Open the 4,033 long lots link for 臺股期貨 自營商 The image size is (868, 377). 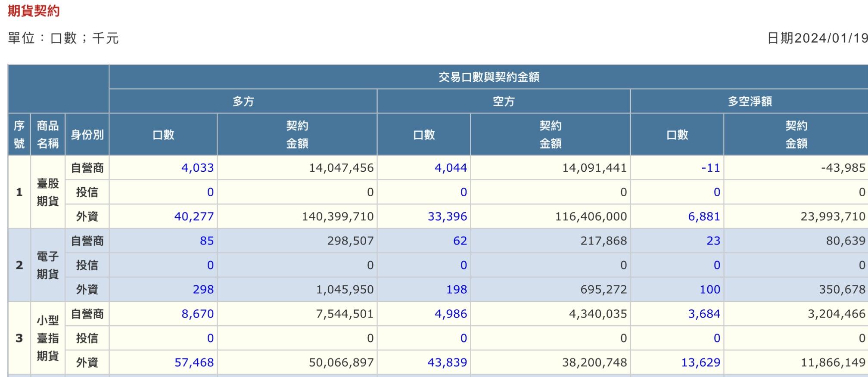click(x=197, y=168)
